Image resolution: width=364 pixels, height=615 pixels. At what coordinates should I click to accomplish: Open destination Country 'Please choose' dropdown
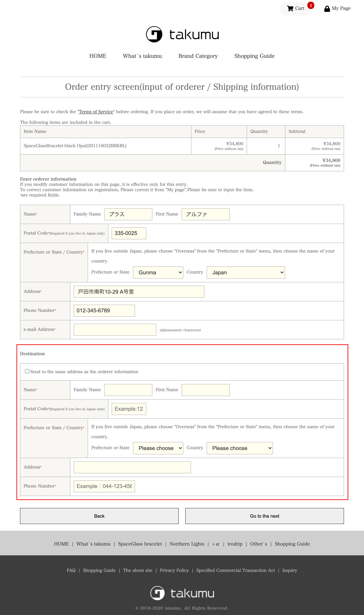[x=240, y=448]
